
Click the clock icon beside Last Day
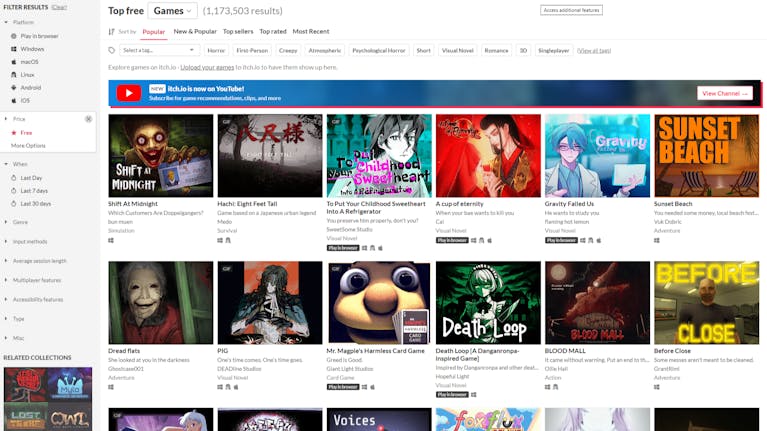(x=14, y=178)
